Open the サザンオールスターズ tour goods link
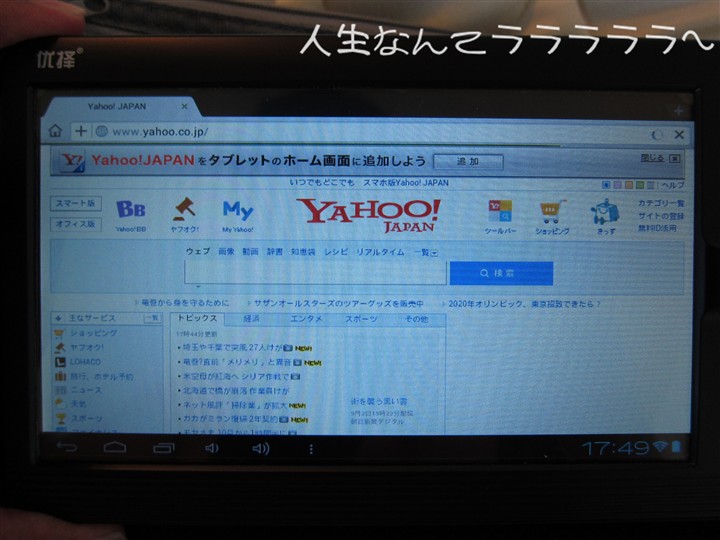The image size is (720, 540). point(338,304)
